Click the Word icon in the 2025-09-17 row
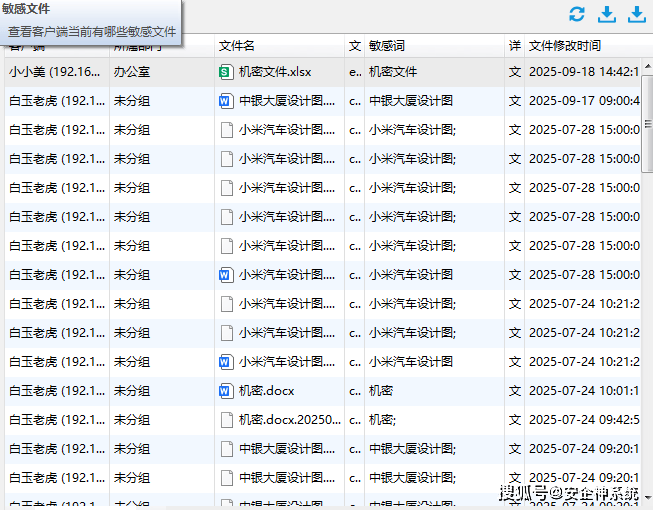The width and height of the screenshot is (653, 510). [225, 101]
